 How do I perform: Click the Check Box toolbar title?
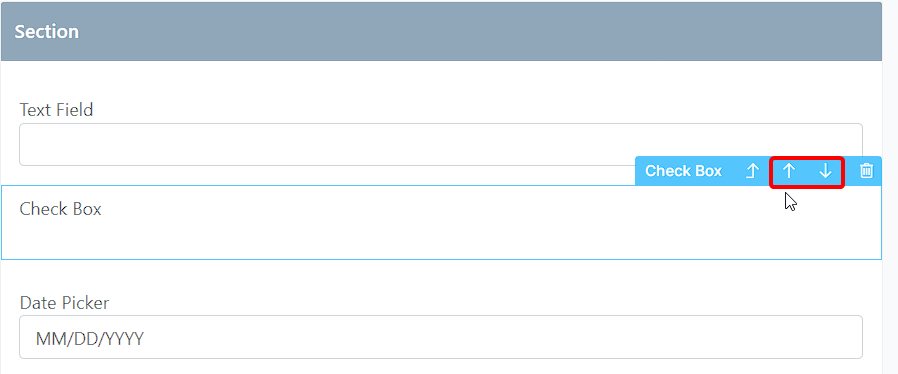click(x=683, y=171)
